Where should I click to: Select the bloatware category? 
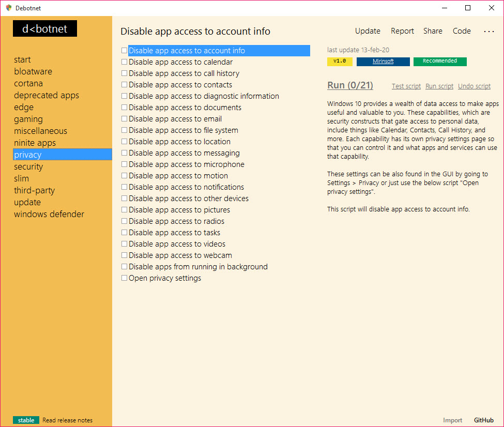point(33,71)
